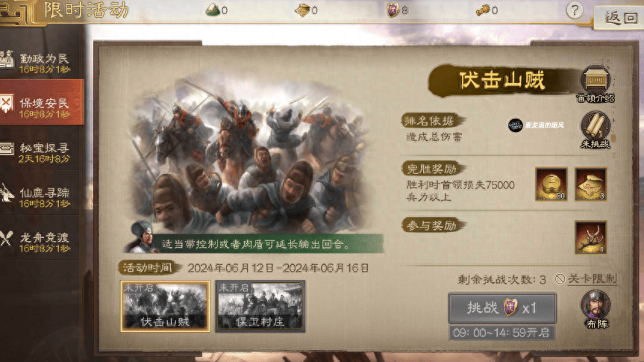This screenshot has width=644, height=362.
Task: Open the 龙舟竞渡 event tab
Action: [x=42, y=242]
